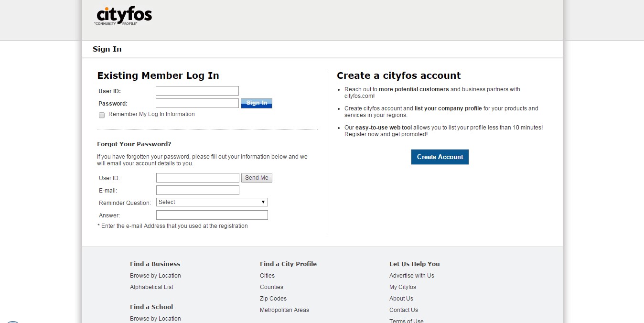Open the About Us link
Image resolution: width=644 pixels, height=323 pixels.
[x=401, y=299]
